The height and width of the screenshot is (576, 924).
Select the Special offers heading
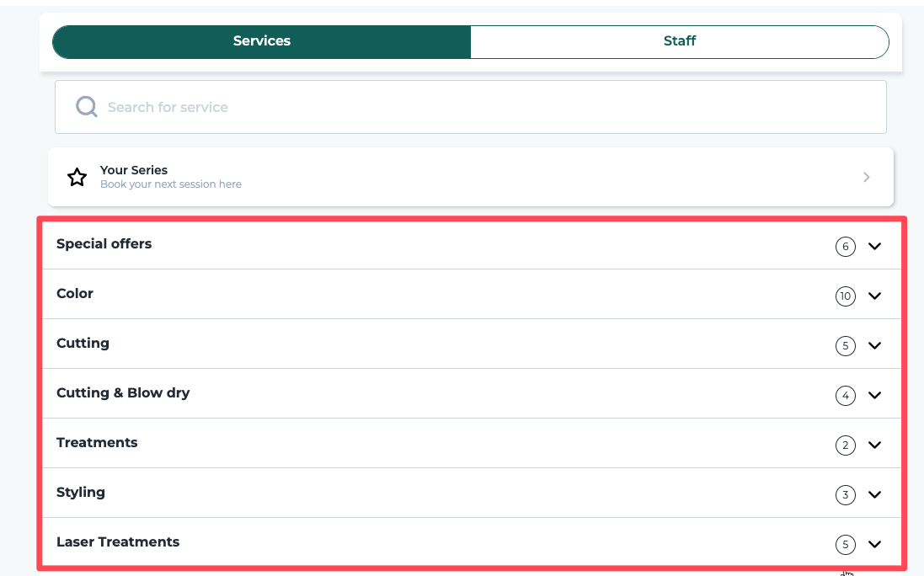point(104,244)
